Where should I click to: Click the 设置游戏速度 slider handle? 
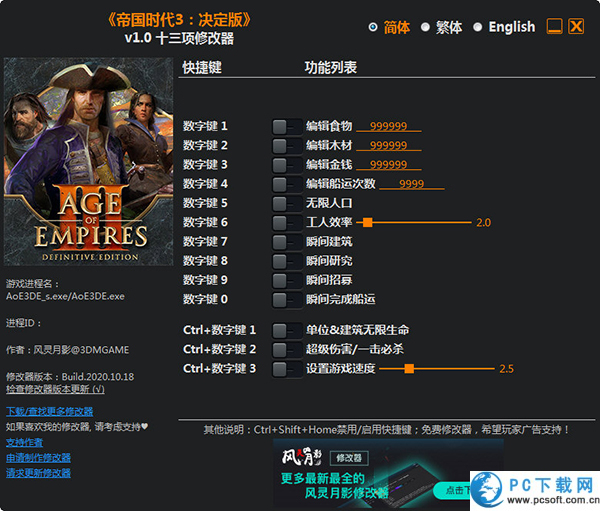(x=409, y=369)
